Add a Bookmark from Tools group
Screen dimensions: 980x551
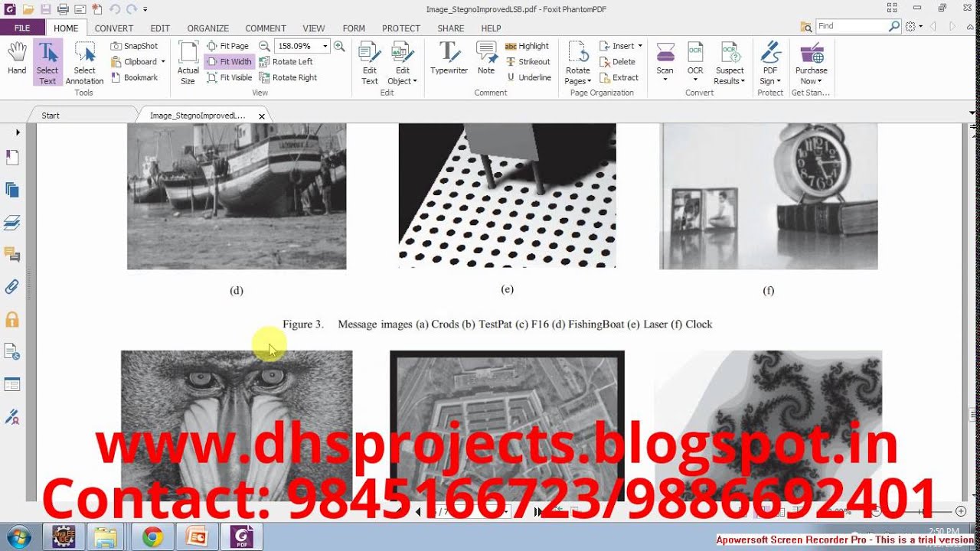(x=135, y=77)
